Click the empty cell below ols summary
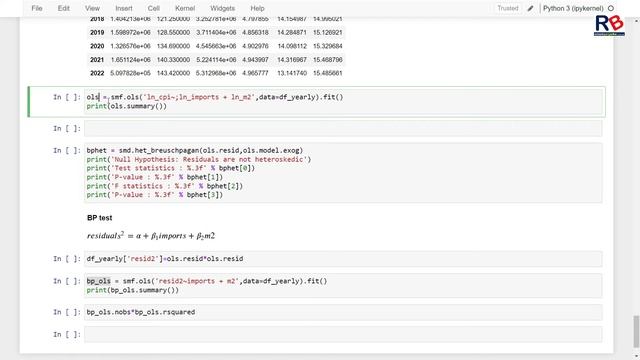The image size is (640, 360). [x=343, y=129]
